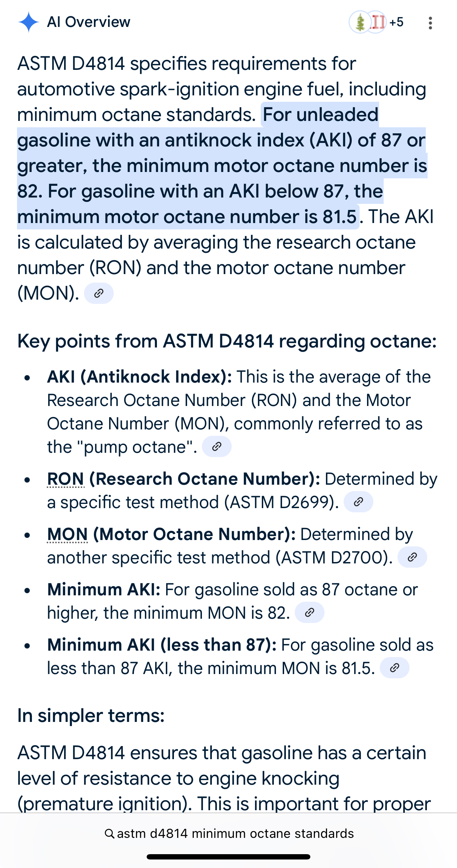
Task: Open source link after ASTM D2699 bullet
Action: point(358,502)
